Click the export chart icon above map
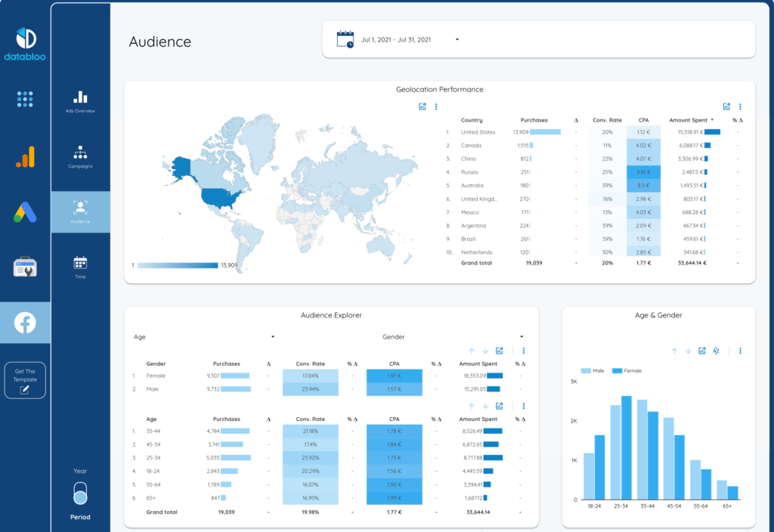The image size is (774, 532). [x=423, y=107]
